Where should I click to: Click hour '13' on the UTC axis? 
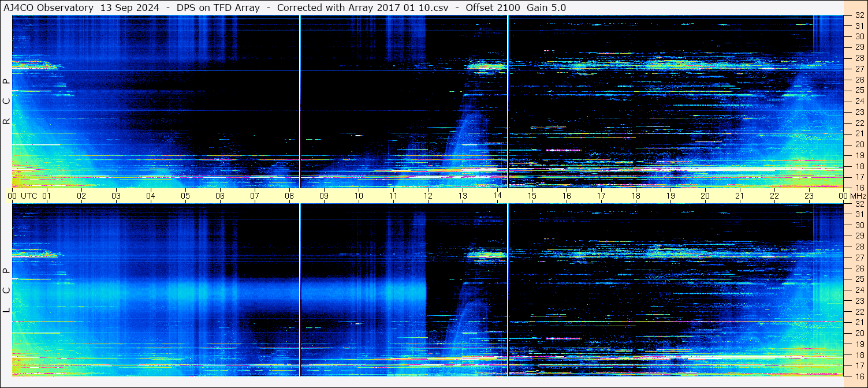tap(463, 196)
